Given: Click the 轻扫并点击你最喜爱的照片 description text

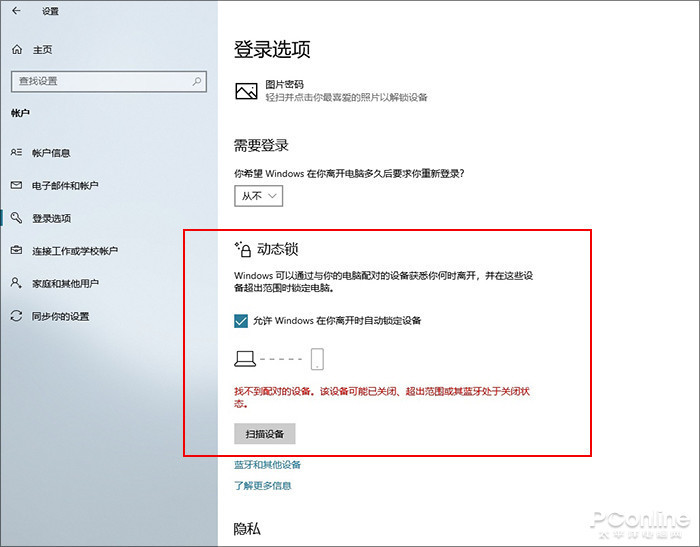Looking at the screenshot, I should click(x=346, y=97).
